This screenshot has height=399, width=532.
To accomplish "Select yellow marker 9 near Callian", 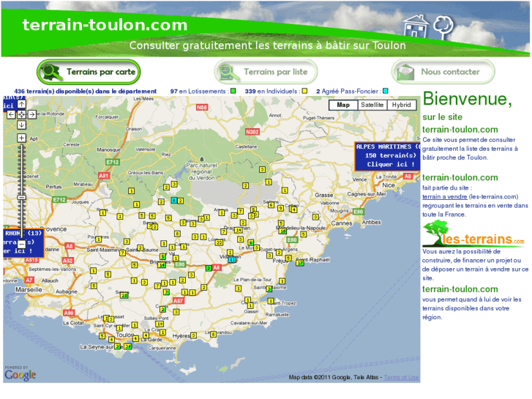I will tap(280, 208).
